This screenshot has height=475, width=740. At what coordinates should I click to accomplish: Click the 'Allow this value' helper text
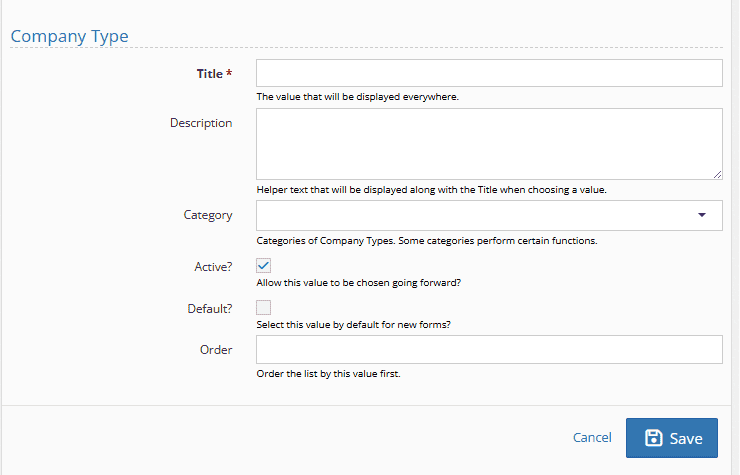pos(358,283)
